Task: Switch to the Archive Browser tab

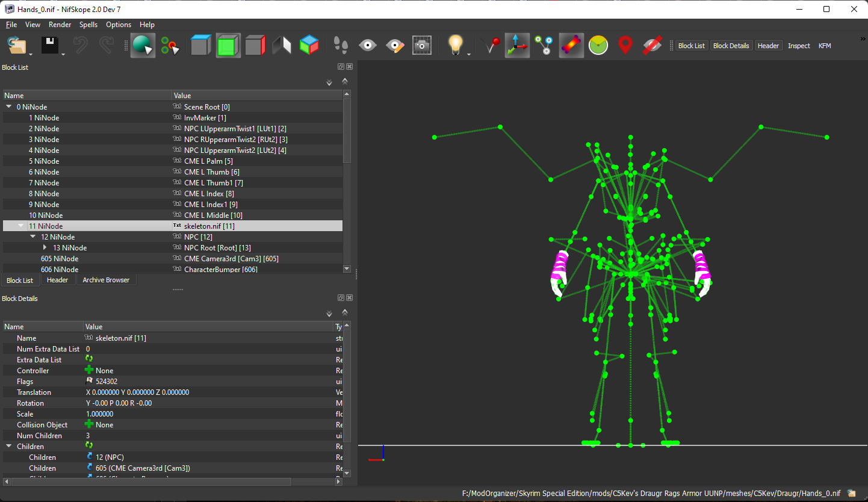Action: tap(106, 280)
